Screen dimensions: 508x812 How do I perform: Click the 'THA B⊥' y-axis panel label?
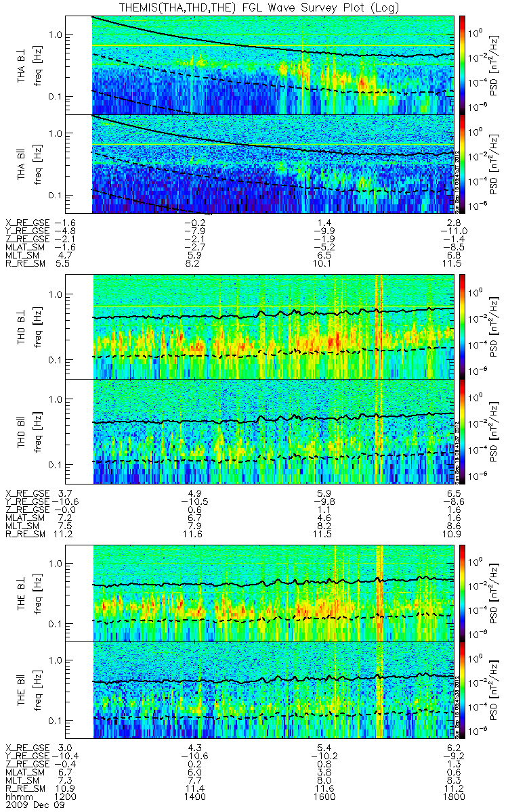[22, 64]
